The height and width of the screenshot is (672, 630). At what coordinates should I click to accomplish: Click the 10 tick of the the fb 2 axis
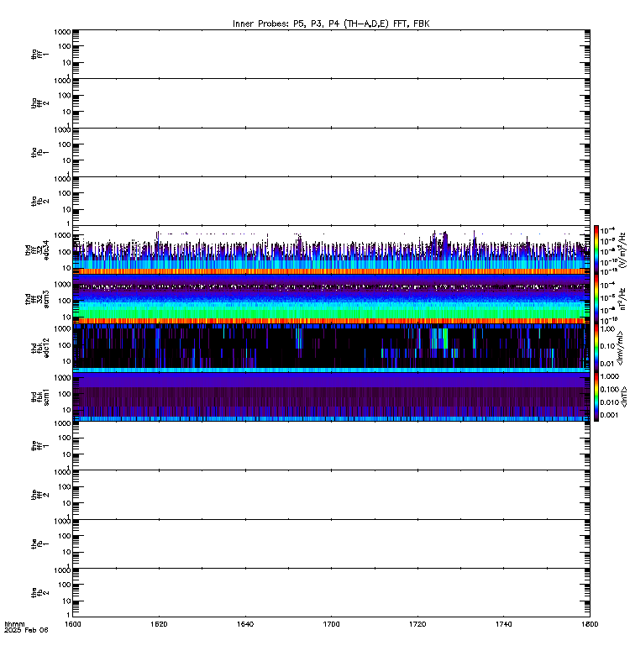(66, 601)
